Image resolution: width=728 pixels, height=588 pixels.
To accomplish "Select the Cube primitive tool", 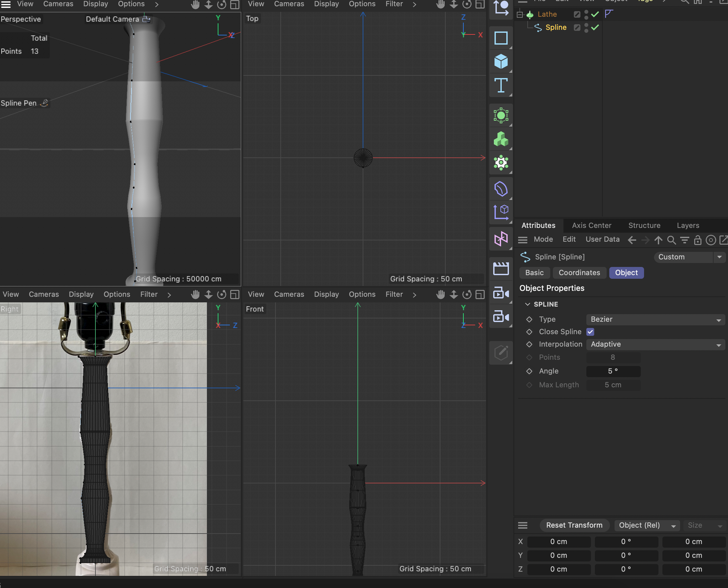I will (501, 62).
